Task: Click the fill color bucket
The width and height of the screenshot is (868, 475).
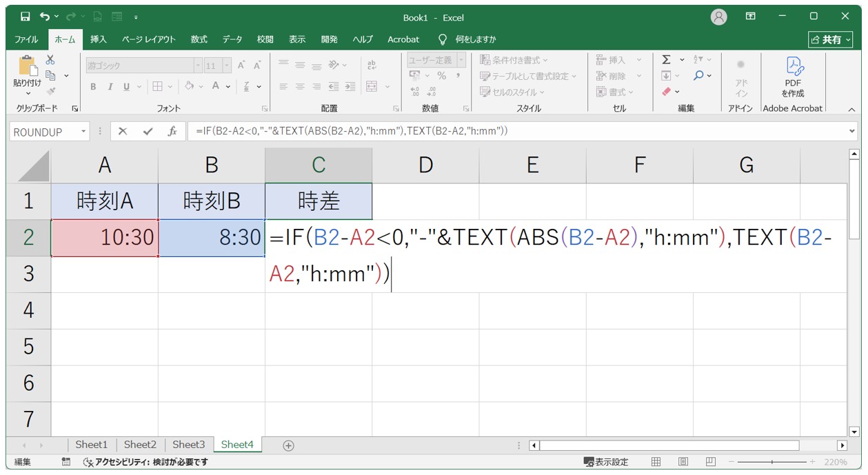Action: click(189, 87)
